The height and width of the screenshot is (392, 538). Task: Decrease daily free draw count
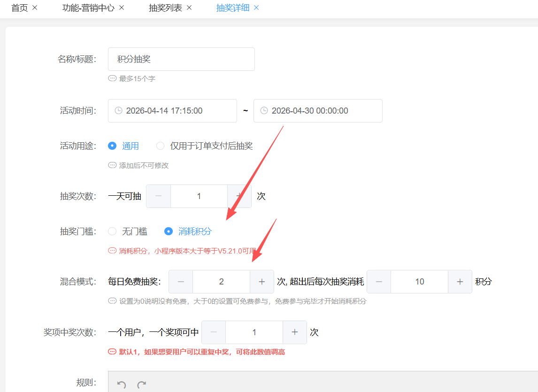tap(181, 282)
